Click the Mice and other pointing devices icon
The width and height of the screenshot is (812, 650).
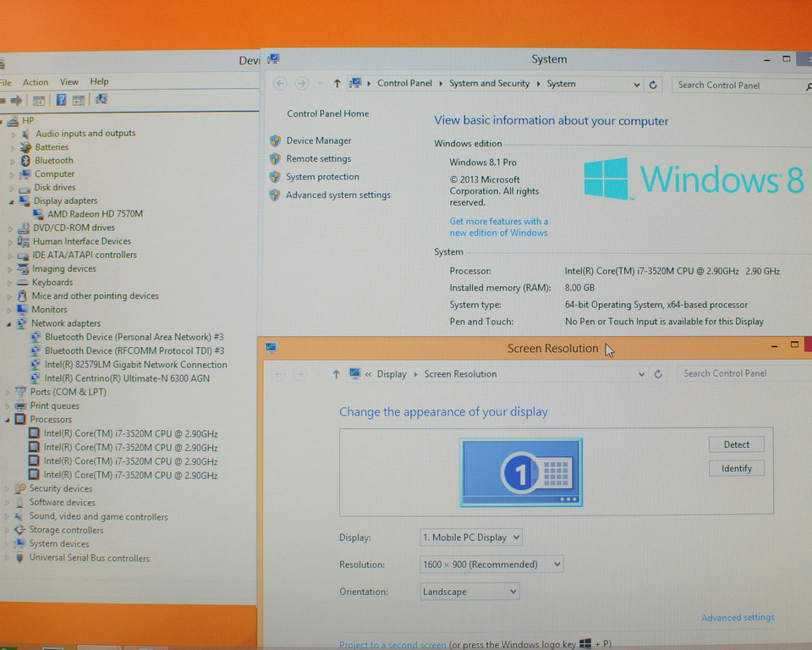pos(22,296)
